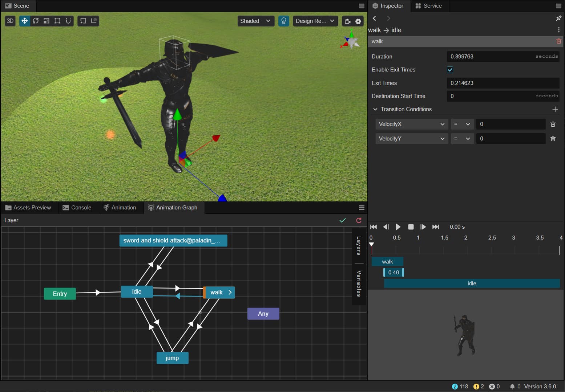Toggle the local/global coordinate button
The height and width of the screenshot is (392, 565).
(94, 21)
